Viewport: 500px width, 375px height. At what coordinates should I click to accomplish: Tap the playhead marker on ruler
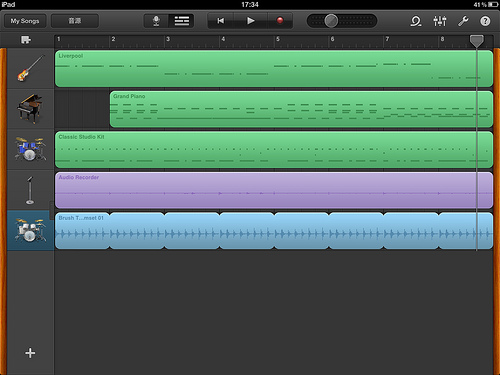pos(477,41)
